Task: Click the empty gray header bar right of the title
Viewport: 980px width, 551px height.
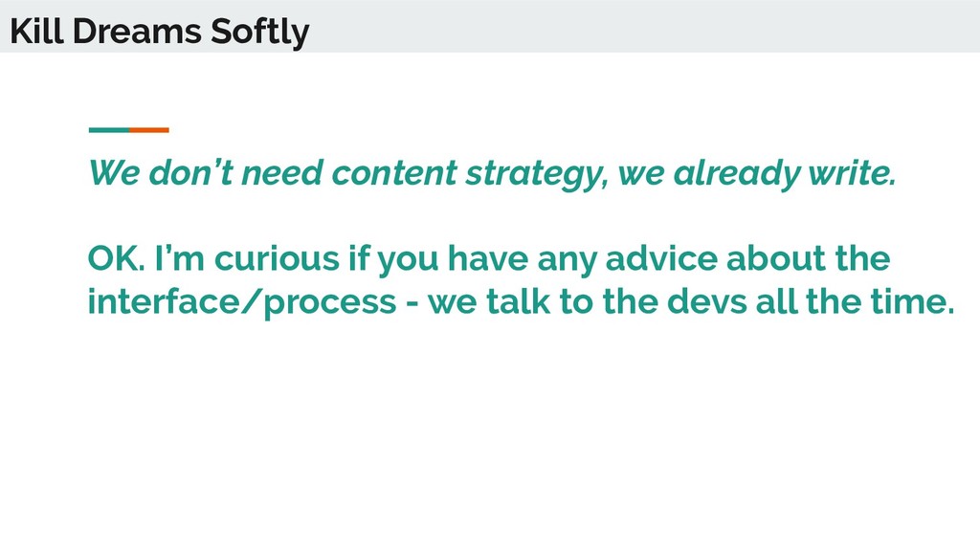Action: (644, 26)
